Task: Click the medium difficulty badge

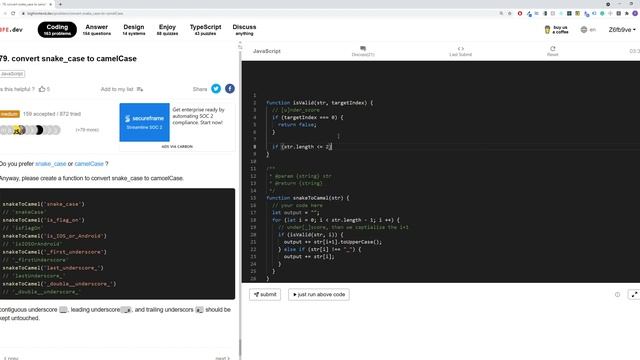Action: tap(9, 114)
